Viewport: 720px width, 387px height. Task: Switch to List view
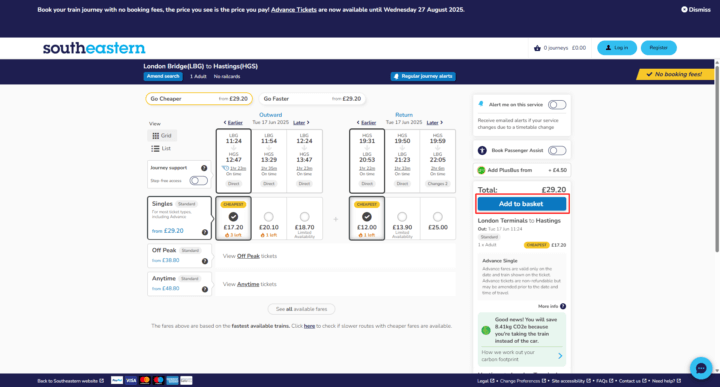[x=161, y=148]
